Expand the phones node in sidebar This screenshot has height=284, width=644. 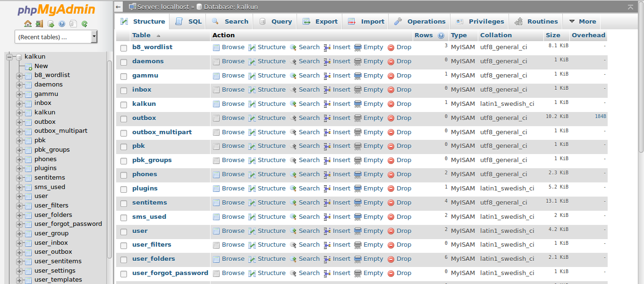coord(19,159)
